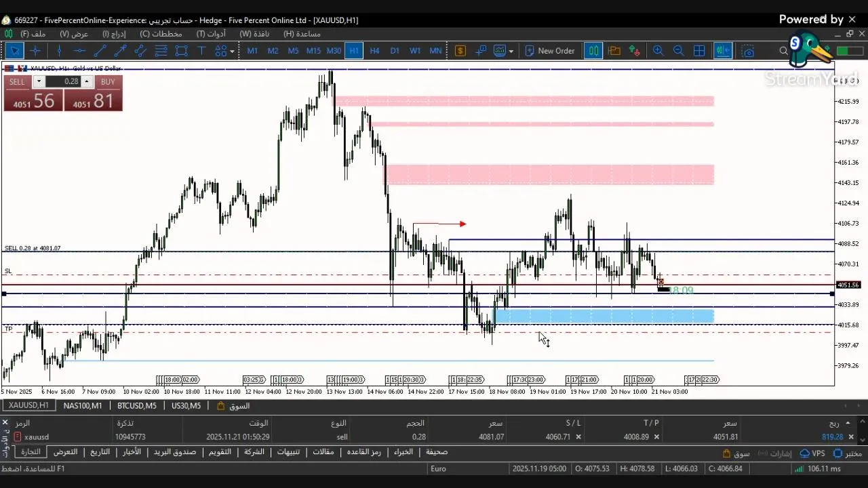868x488 pixels.
Task: Select the xauusd trade row symbol
Action: pyautogui.click(x=37, y=437)
